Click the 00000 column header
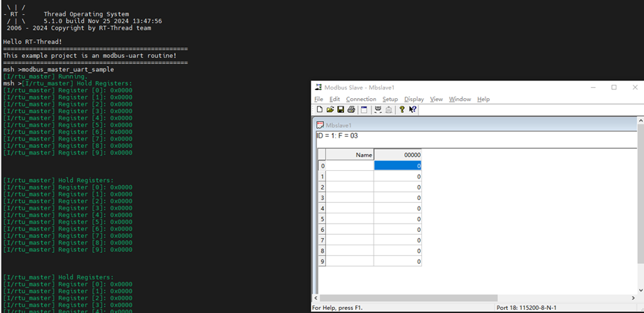Screen dimensions: 644x313 point(398,155)
